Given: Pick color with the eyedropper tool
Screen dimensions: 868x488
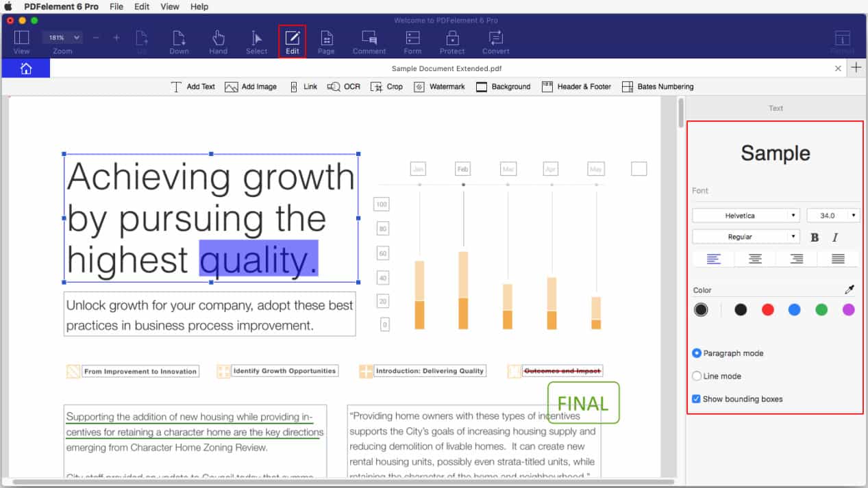Looking at the screenshot, I should click(850, 290).
